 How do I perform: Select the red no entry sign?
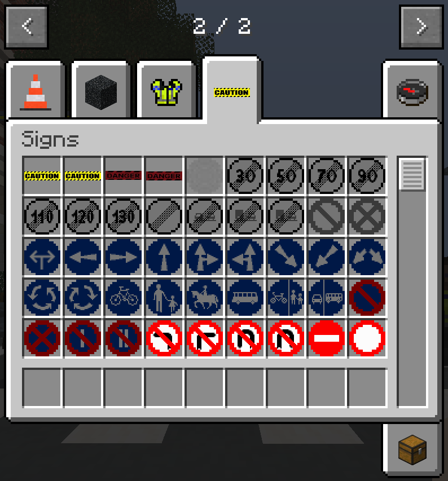[x=327, y=338]
